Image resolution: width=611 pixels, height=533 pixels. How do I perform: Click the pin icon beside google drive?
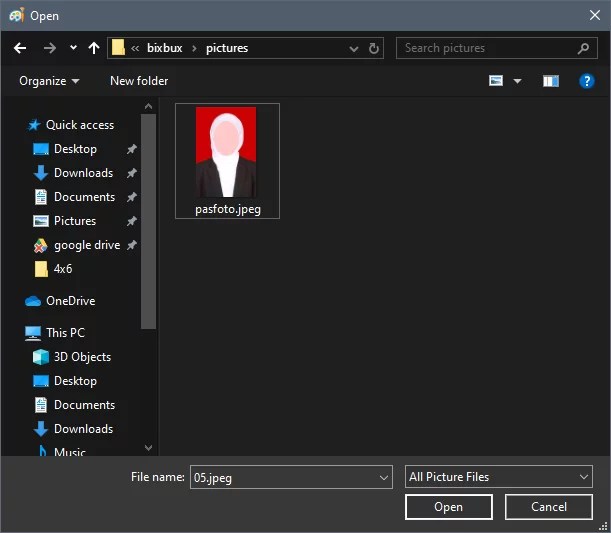pyautogui.click(x=132, y=245)
